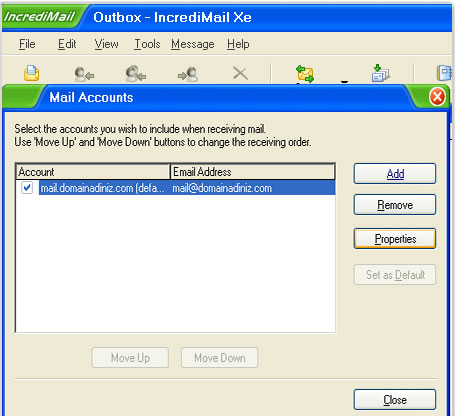The image size is (456, 416).
Task: Click the Remove button
Action: point(395,205)
